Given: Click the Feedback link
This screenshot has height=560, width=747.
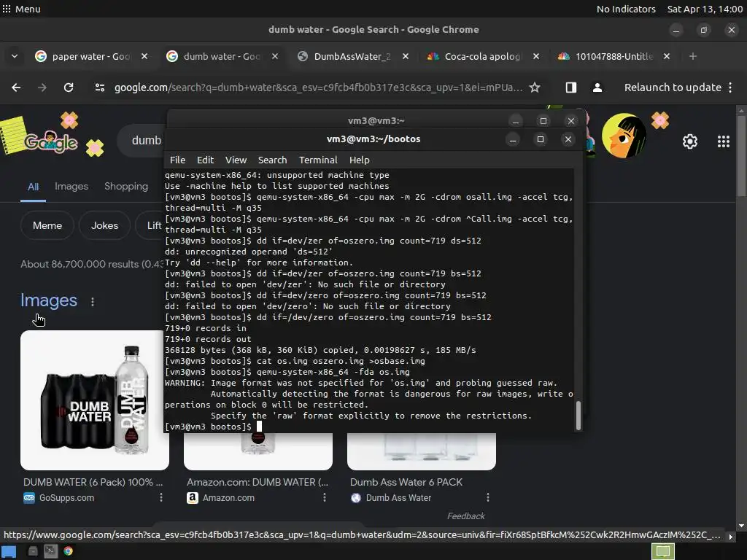Looking at the screenshot, I should click(x=465, y=516).
